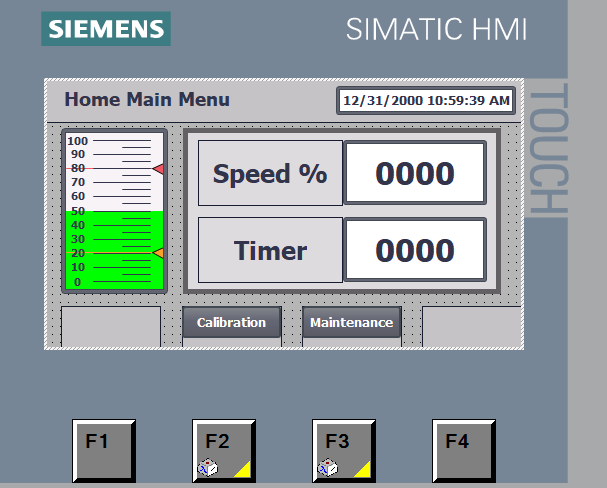Click the Home Main Menu title
The image size is (607, 488).
pos(147,99)
